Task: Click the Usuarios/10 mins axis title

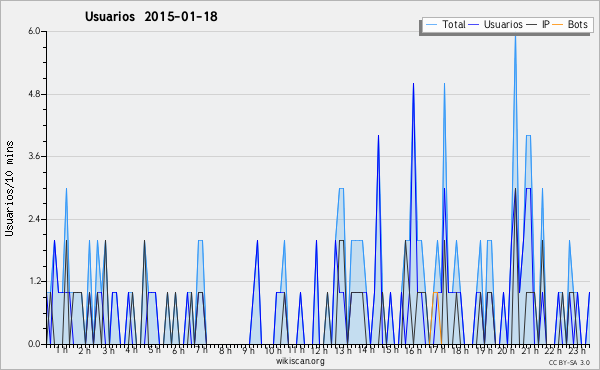Action: [9, 188]
